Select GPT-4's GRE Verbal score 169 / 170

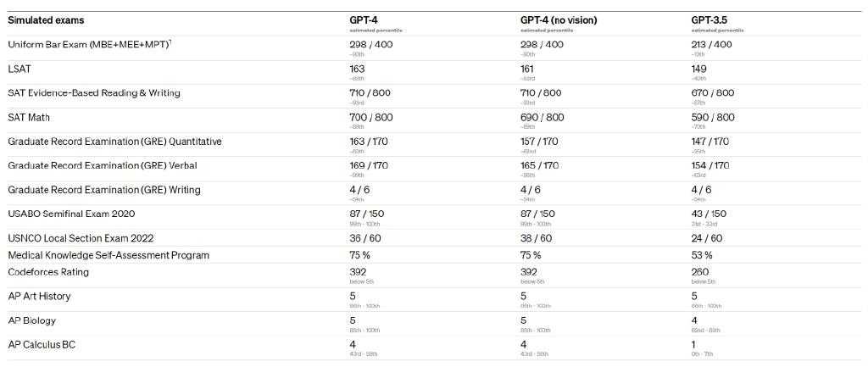(369, 166)
